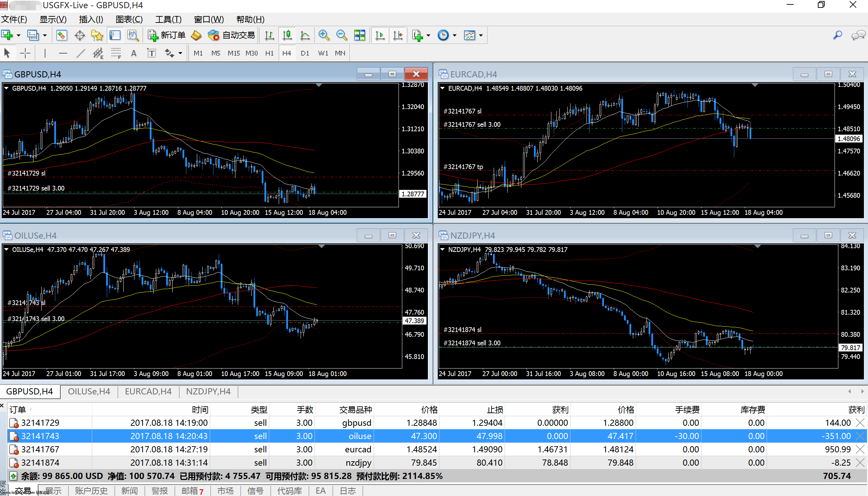The height and width of the screenshot is (496, 868).
Task: Open the 日志 terminal tab
Action: tap(348, 491)
